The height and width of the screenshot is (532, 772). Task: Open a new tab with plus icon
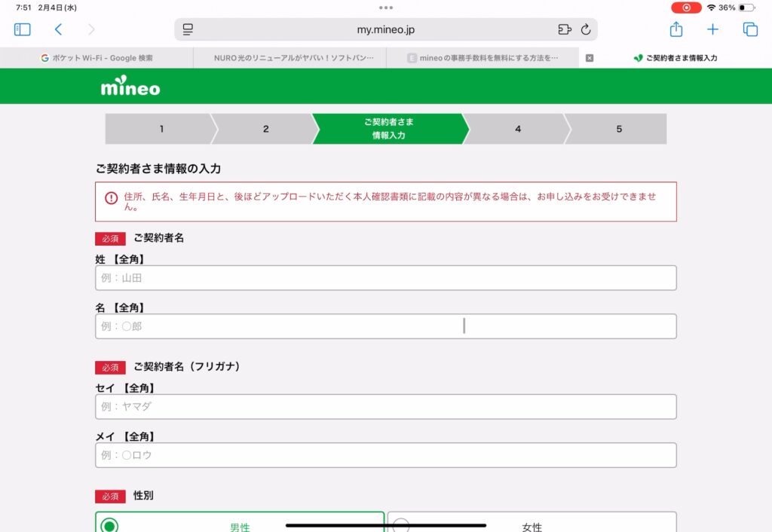[x=712, y=29]
